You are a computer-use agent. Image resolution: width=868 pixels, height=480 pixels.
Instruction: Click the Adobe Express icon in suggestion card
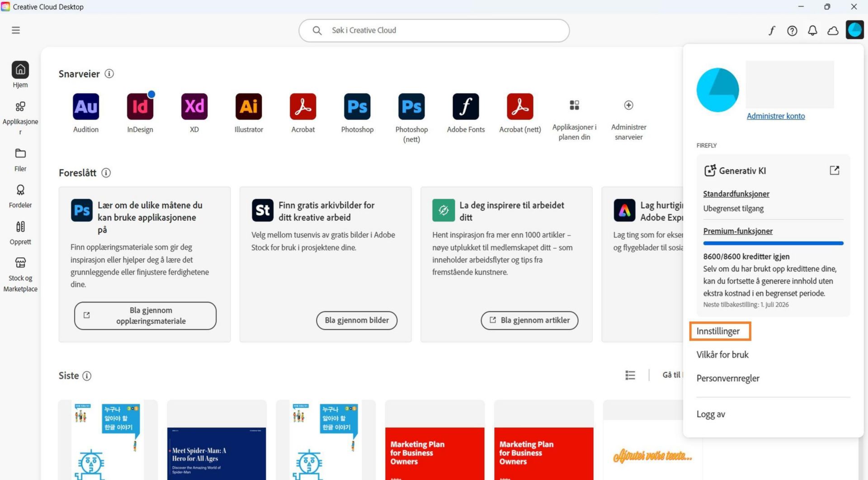click(624, 210)
